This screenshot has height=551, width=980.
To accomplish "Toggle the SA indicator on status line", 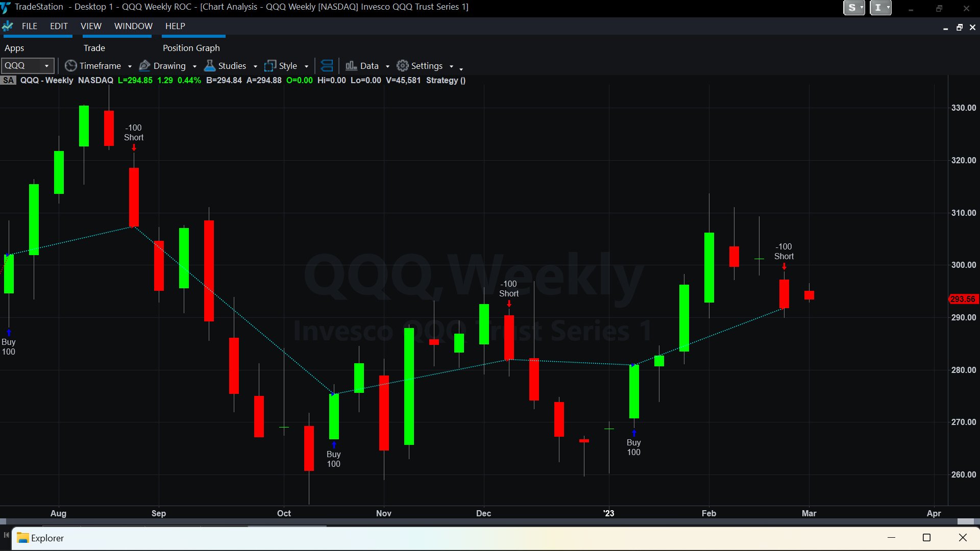I will pyautogui.click(x=8, y=80).
